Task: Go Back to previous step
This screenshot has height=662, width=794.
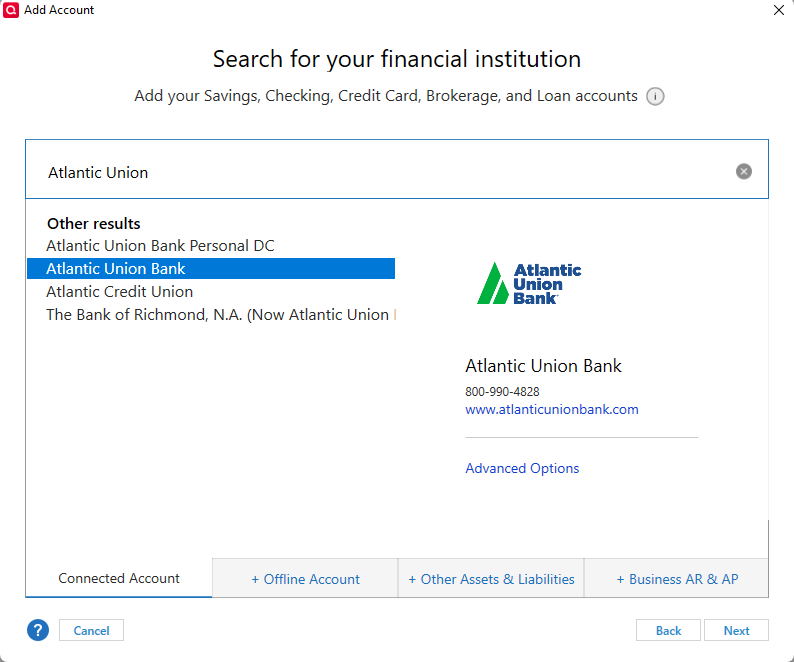Action: [668, 630]
